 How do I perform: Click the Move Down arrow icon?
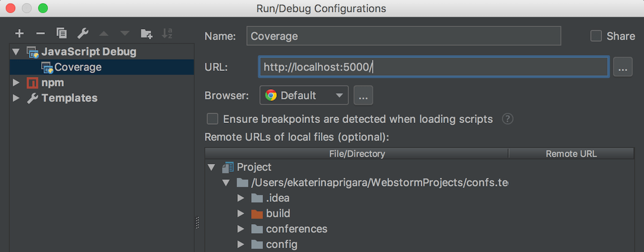click(125, 33)
